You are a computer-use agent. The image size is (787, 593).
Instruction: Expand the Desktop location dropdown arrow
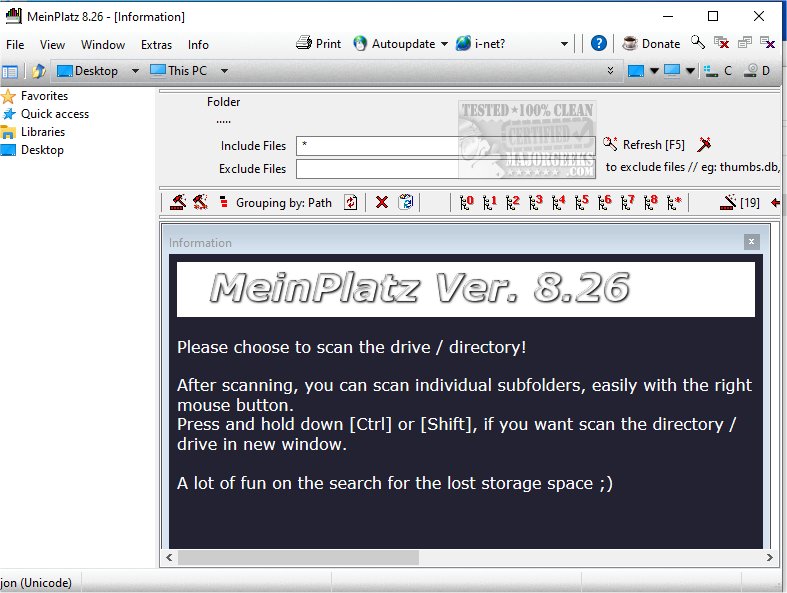click(x=135, y=71)
